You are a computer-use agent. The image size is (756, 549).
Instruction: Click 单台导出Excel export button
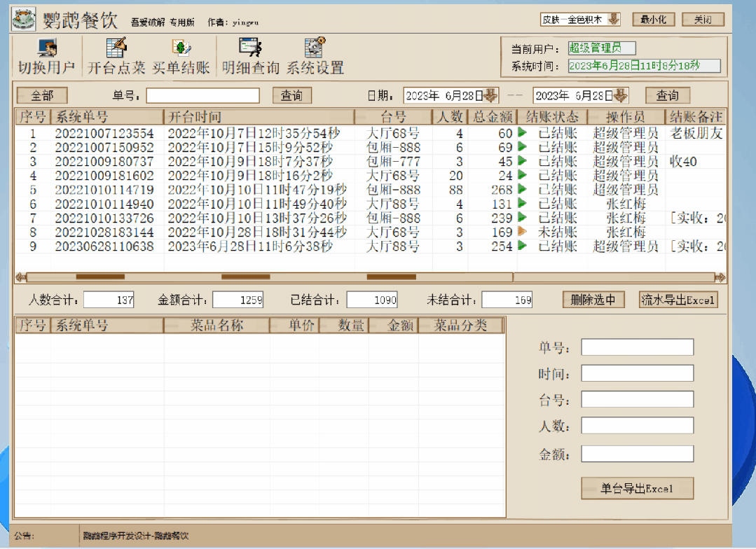point(638,488)
